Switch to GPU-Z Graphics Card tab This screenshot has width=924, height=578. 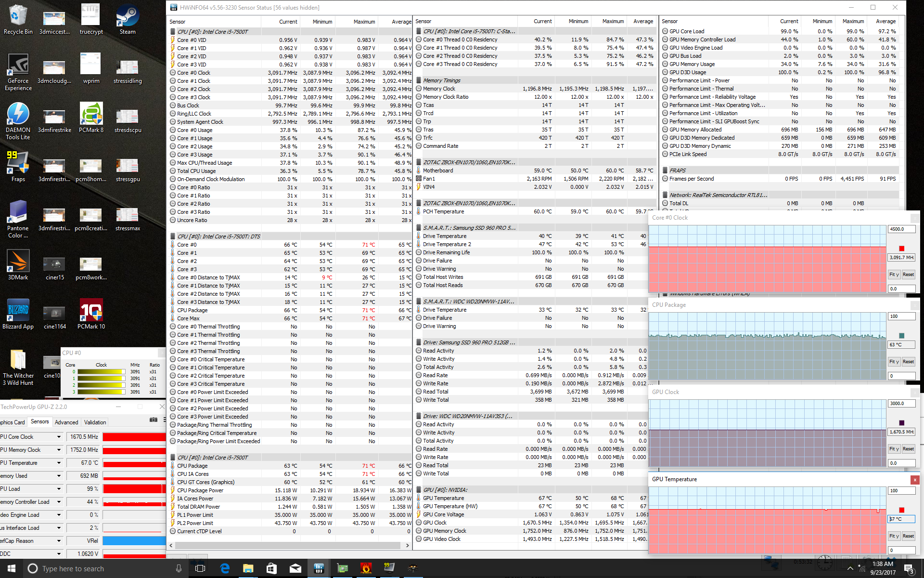coord(13,422)
